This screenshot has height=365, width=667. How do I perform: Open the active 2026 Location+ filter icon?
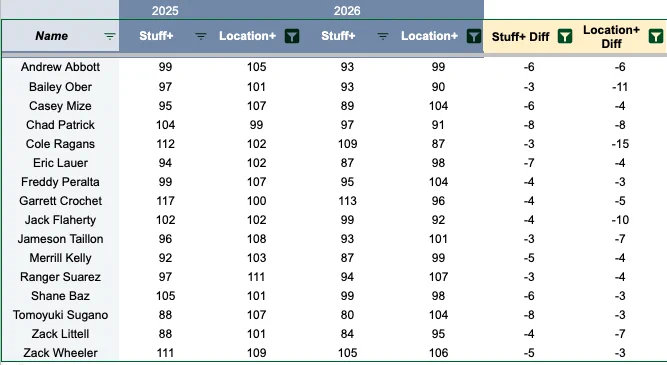pyautogui.click(x=474, y=37)
